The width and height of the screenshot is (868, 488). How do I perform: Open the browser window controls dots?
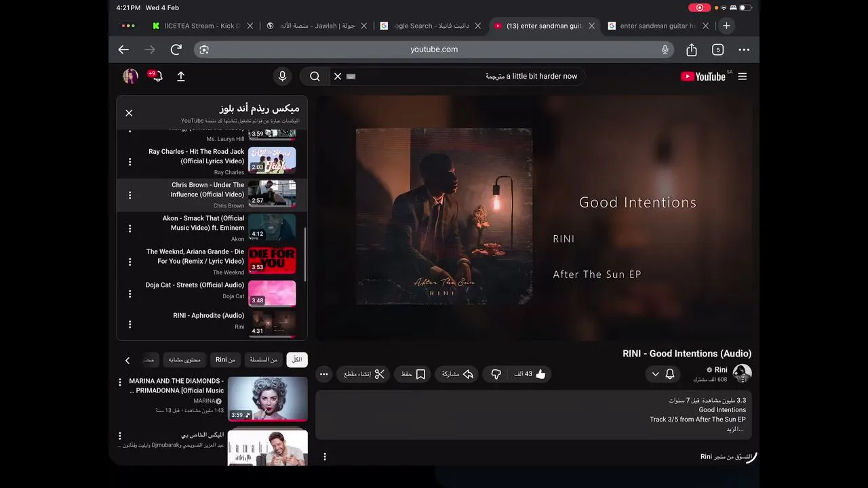pyautogui.click(x=127, y=26)
